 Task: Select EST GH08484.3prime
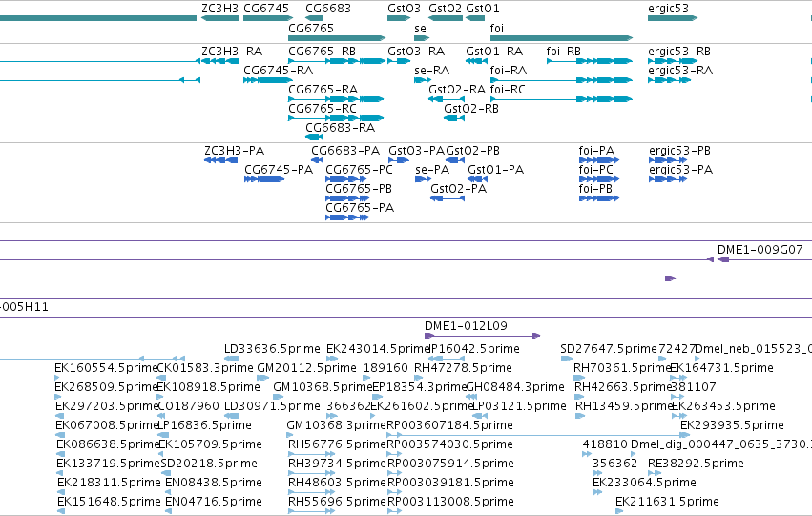[515, 387]
